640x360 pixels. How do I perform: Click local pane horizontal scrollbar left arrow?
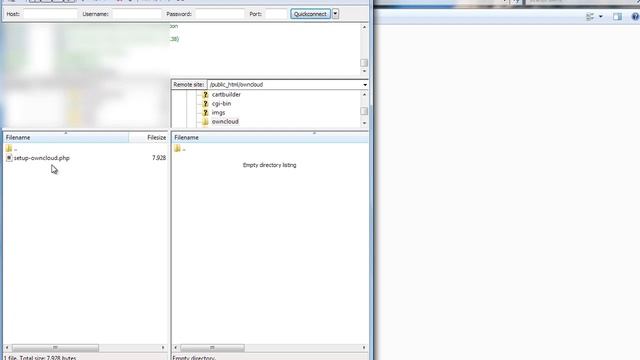tap(7, 348)
